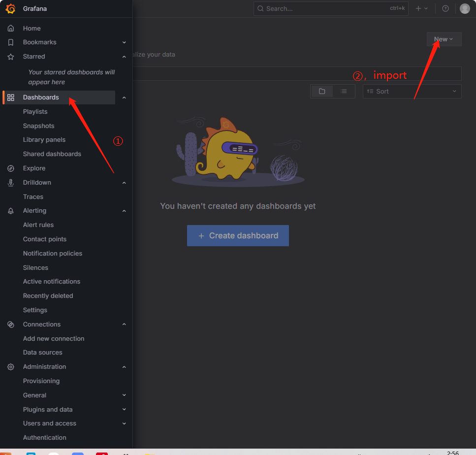Click the New button
The image size is (476, 455).
coord(444,39)
